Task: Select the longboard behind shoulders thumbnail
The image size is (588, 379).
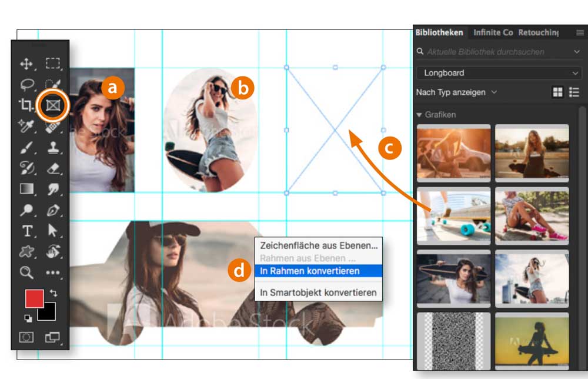Action: [454, 278]
